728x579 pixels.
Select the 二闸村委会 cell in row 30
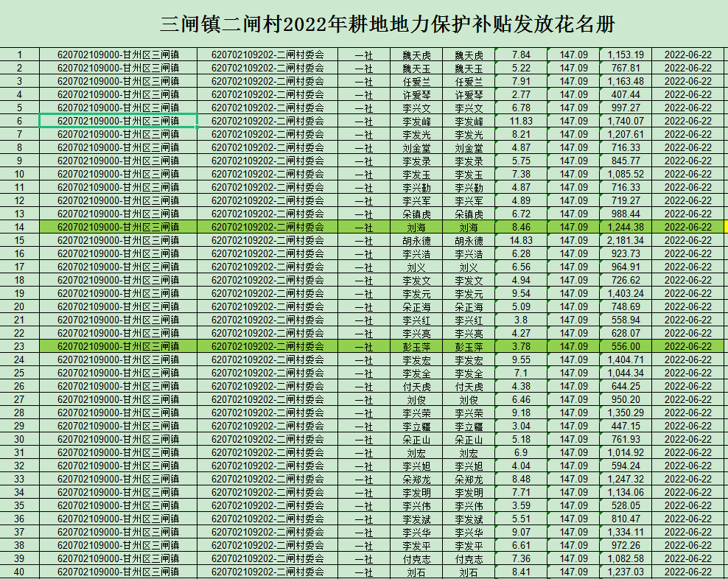pyautogui.click(x=267, y=439)
